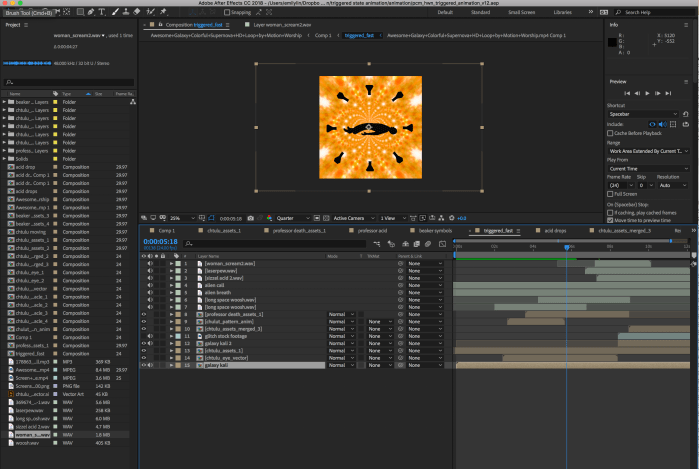Screen dimensions: 699x469
Task: Enable Cache Before Playback checkbox
Action: point(610,133)
